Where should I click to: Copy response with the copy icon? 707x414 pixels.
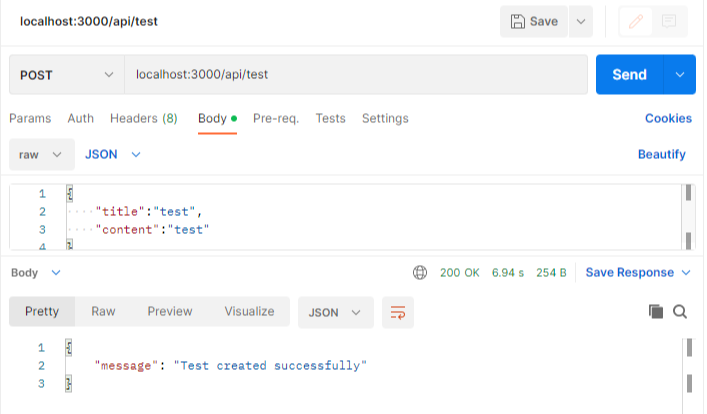pyautogui.click(x=656, y=312)
